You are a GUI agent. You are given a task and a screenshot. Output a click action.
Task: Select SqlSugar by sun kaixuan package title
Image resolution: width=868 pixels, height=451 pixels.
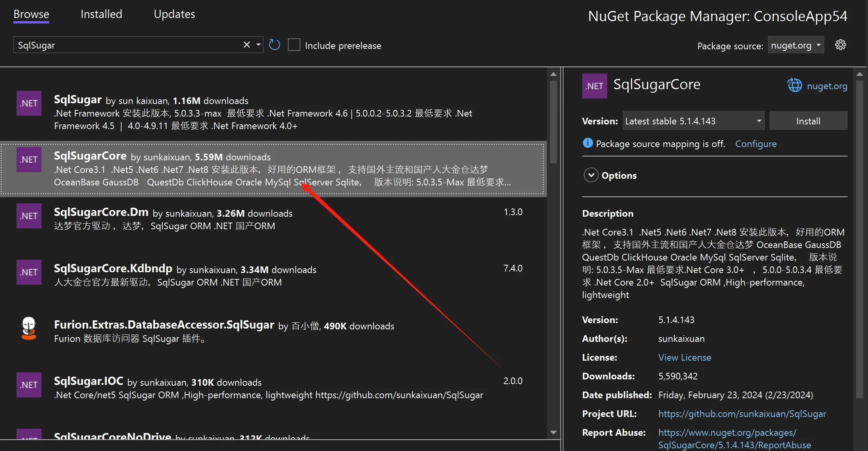click(78, 100)
